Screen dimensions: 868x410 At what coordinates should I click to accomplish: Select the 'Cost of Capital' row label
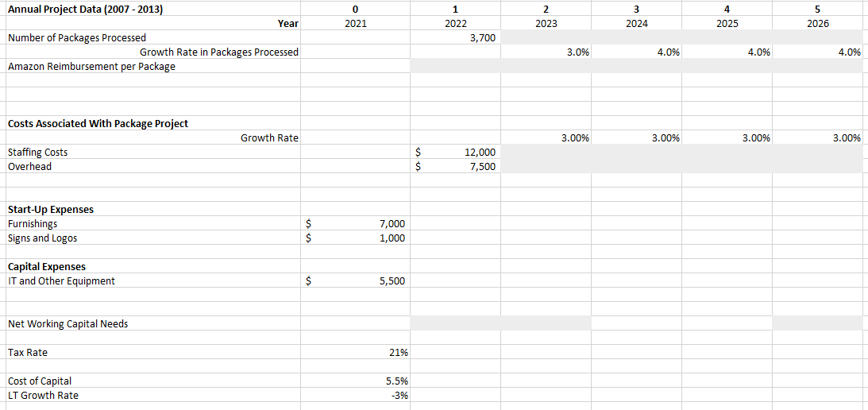[x=40, y=381]
